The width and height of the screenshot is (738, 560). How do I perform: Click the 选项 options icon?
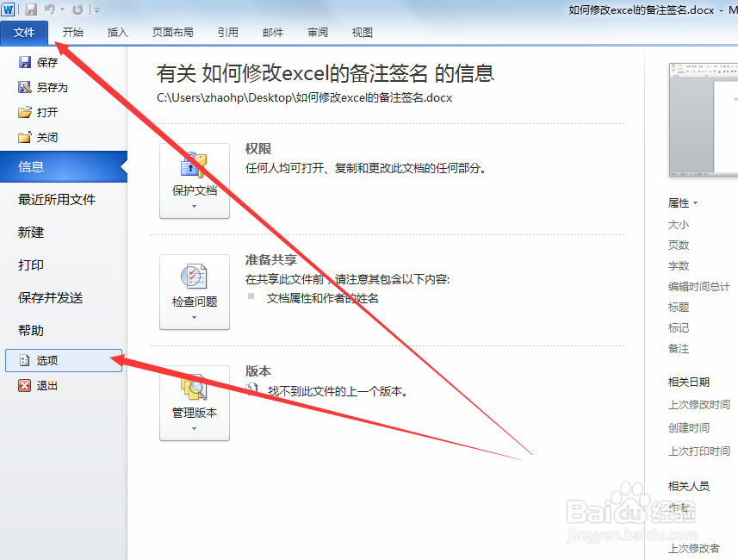pos(24,360)
